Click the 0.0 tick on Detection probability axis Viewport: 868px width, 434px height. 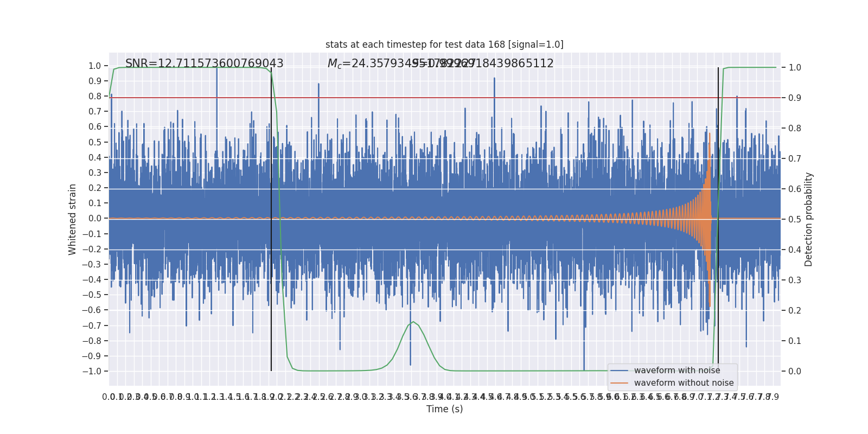pyautogui.click(x=795, y=371)
